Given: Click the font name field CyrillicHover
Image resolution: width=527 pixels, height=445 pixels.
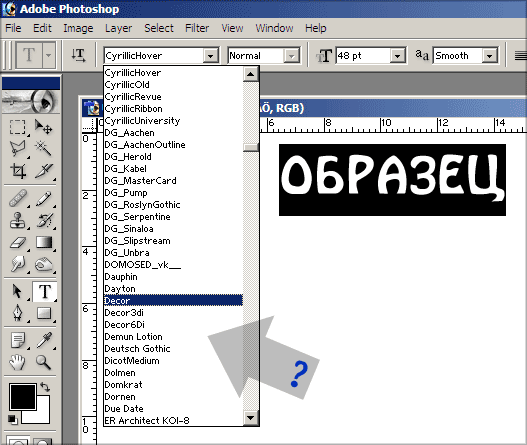Looking at the screenshot, I should pos(154,56).
